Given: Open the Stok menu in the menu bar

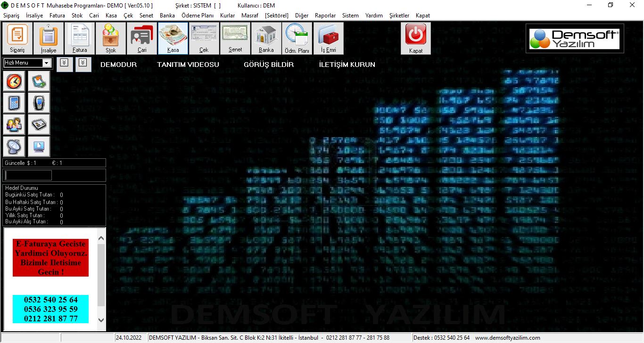Looking at the screenshot, I should 77,16.
